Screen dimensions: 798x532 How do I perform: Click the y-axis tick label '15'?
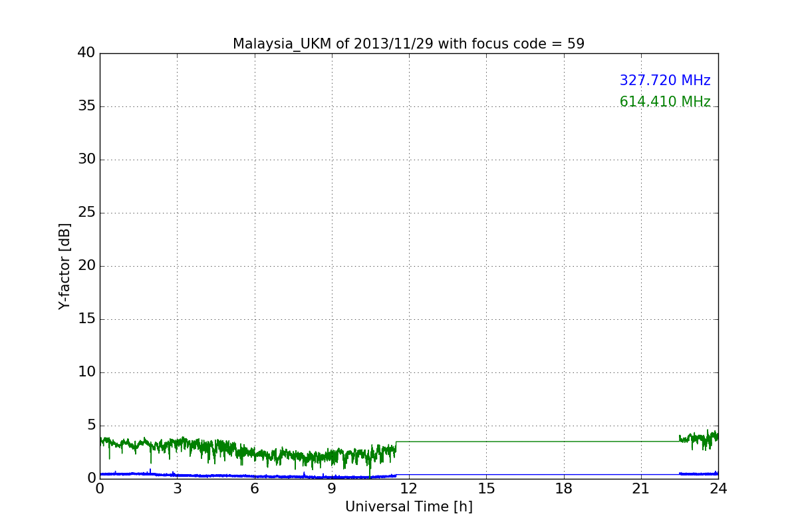click(86, 319)
